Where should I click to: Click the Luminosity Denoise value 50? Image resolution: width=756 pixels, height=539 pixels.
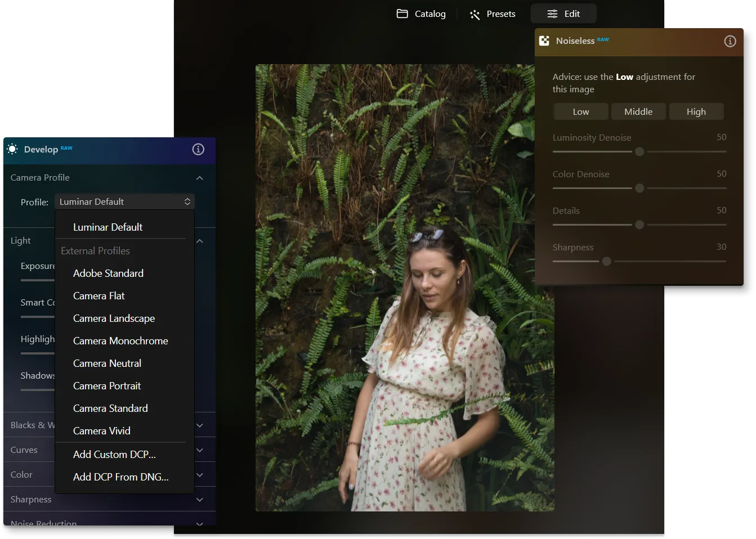point(721,137)
